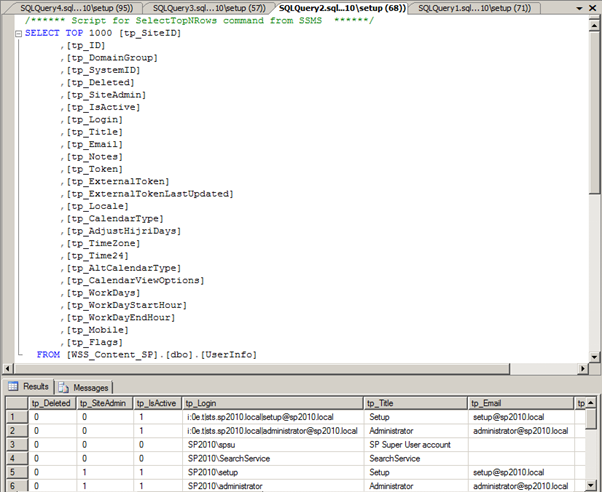602x492 pixels.
Task: Click the tp_SiteAdmin column header
Action: tap(105, 402)
